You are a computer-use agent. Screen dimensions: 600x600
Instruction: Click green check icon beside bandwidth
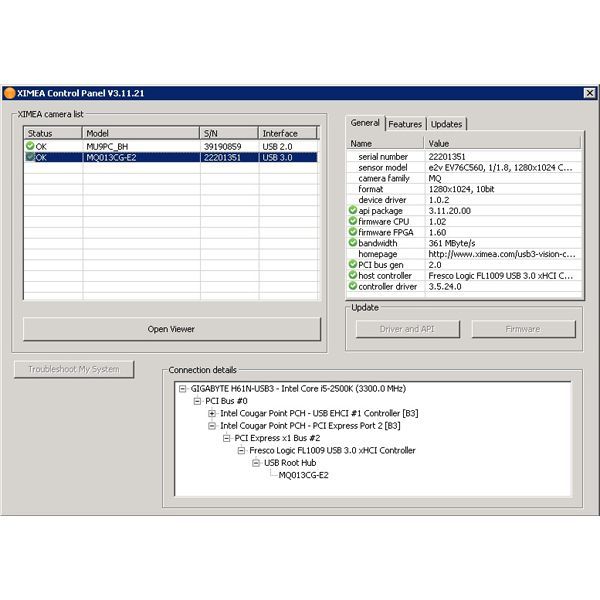[x=353, y=242]
